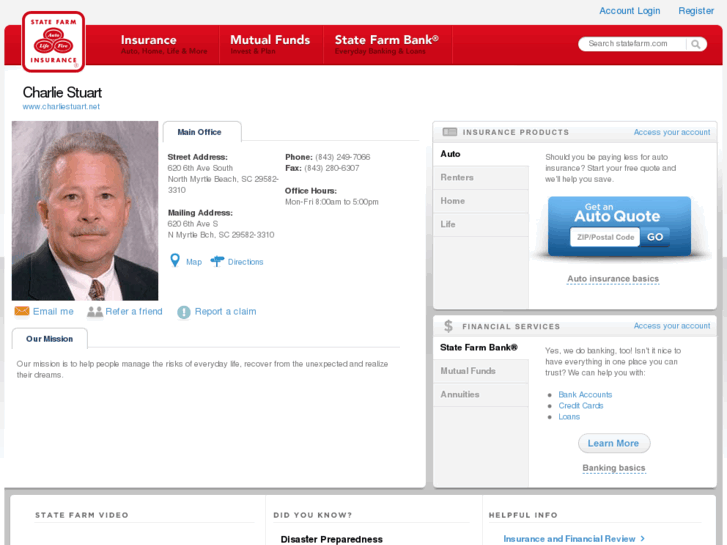The height and width of the screenshot is (545, 727).
Task: Click the Directions link
Action: pos(245,262)
